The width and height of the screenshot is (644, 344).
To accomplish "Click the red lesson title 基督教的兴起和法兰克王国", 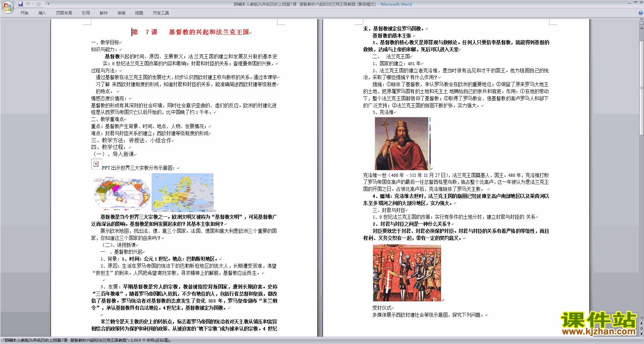I will pos(209,32).
